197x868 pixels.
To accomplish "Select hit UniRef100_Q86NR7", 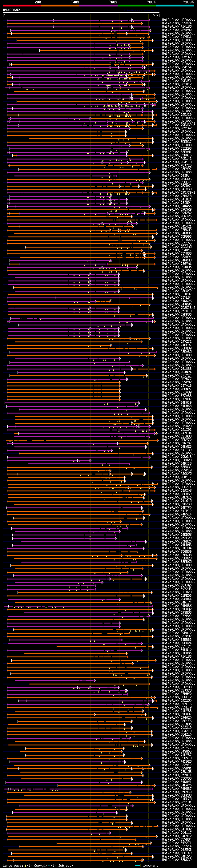I will [x=177, y=389].
